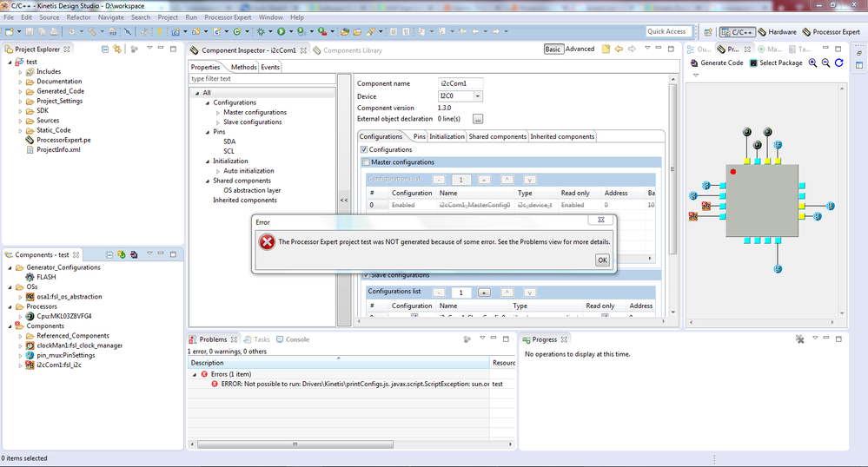Click Collapse All icon in Project Explorer
The image size is (868, 467).
105,49
